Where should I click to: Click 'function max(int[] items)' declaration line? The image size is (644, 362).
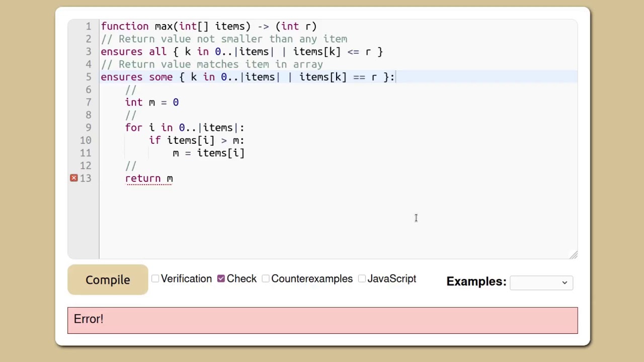pos(209,26)
